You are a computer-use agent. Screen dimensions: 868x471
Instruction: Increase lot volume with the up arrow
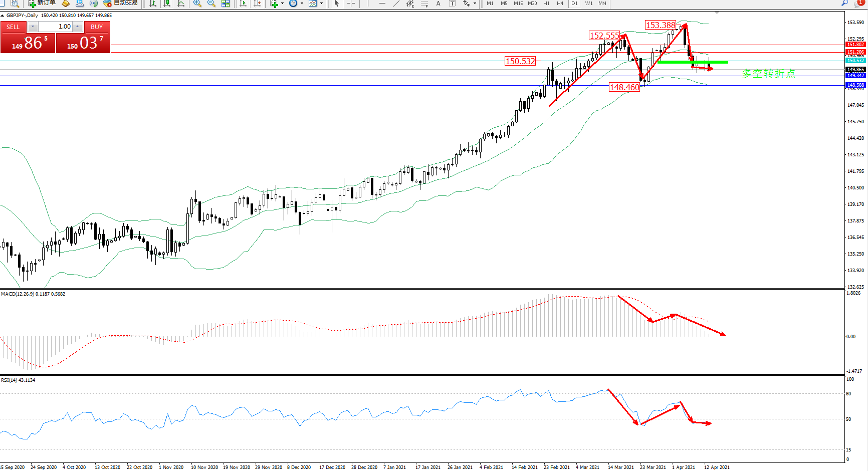point(78,27)
